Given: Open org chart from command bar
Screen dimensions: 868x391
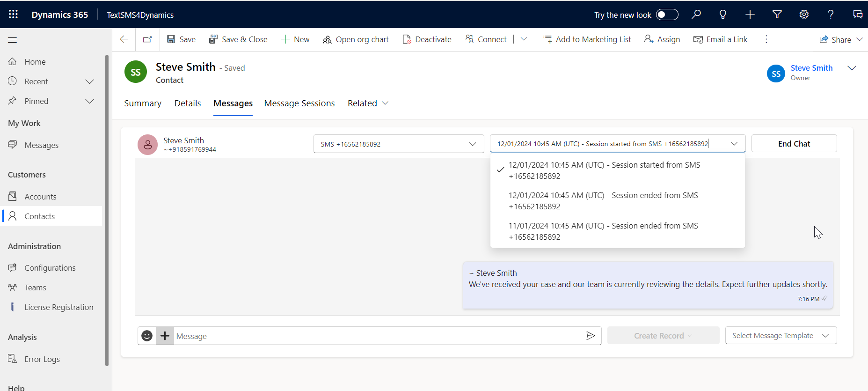Looking at the screenshot, I should pyautogui.click(x=356, y=39).
